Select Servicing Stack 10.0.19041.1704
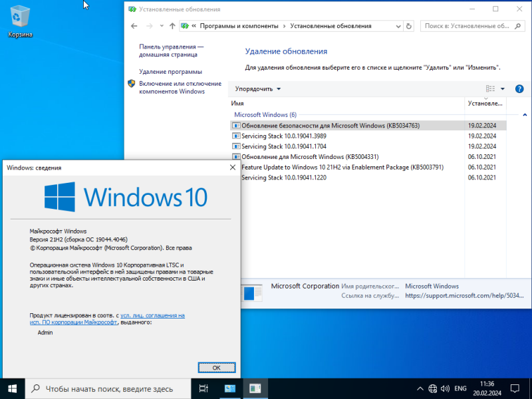This screenshot has width=532, height=399. [368, 146]
